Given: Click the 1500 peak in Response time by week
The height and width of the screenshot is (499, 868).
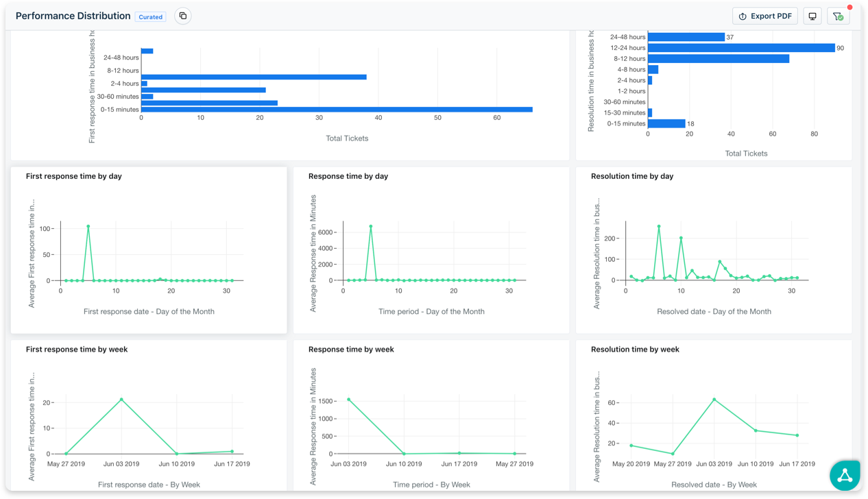Looking at the screenshot, I should point(350,400).
